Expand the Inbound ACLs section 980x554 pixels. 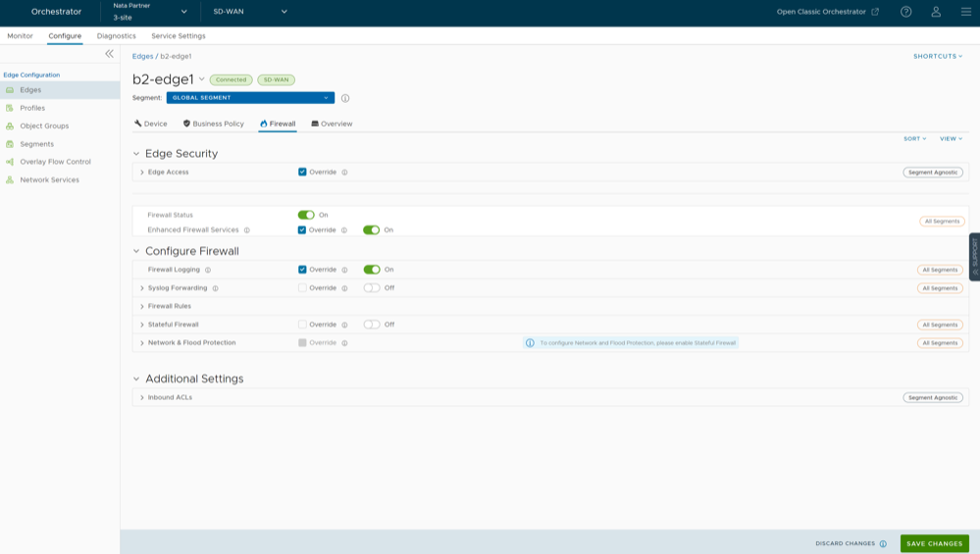click(x=142, y=397)
